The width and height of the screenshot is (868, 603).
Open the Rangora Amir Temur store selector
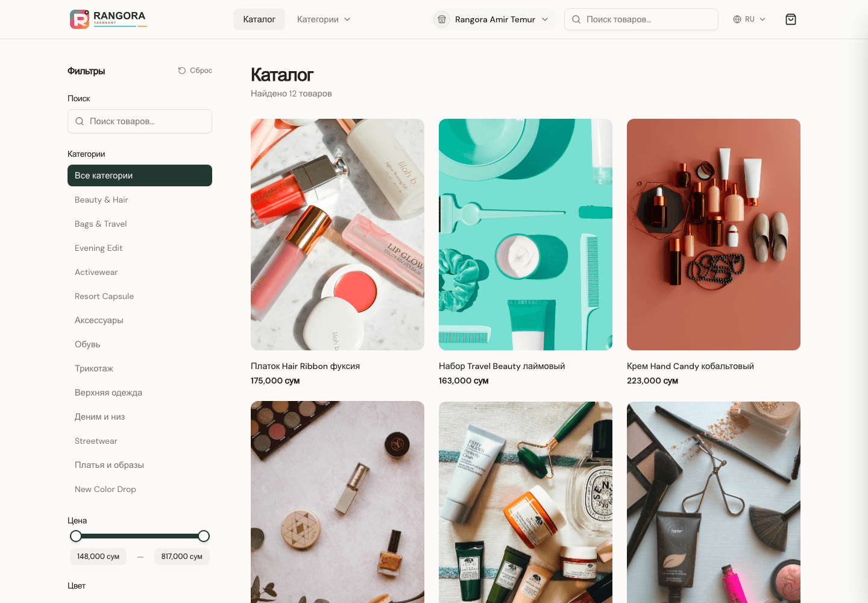[x=494, y=19]
